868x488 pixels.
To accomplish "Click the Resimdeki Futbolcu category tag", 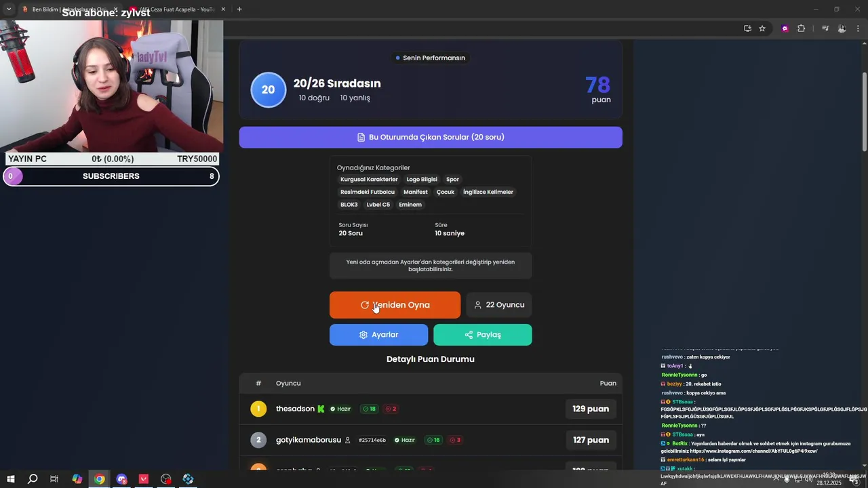I will coord(368,192).
